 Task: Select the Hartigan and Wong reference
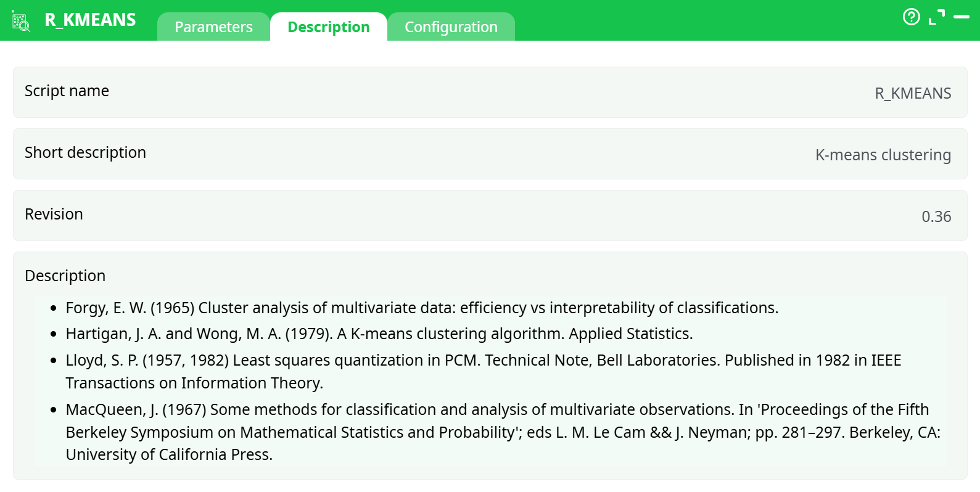click(379, 334)
